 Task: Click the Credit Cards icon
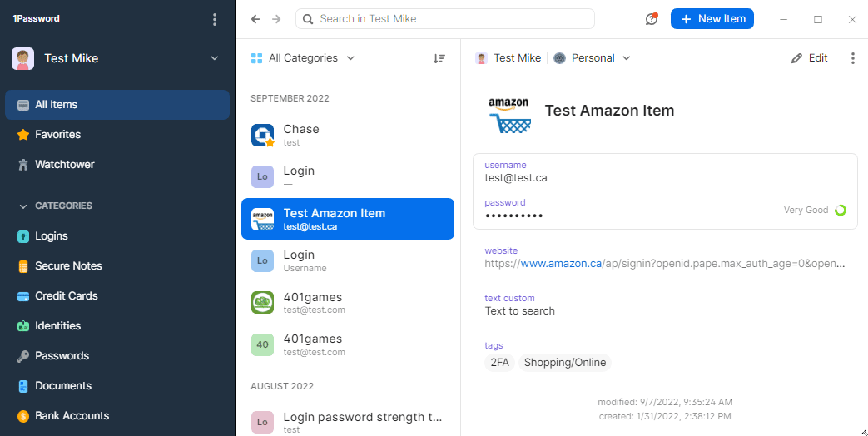pyautogui.click(x=22, y=296)
